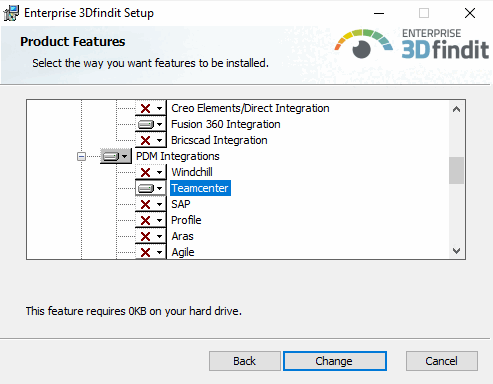
Task: Open Profile feature install state dropdown
Action: [151, 220]
